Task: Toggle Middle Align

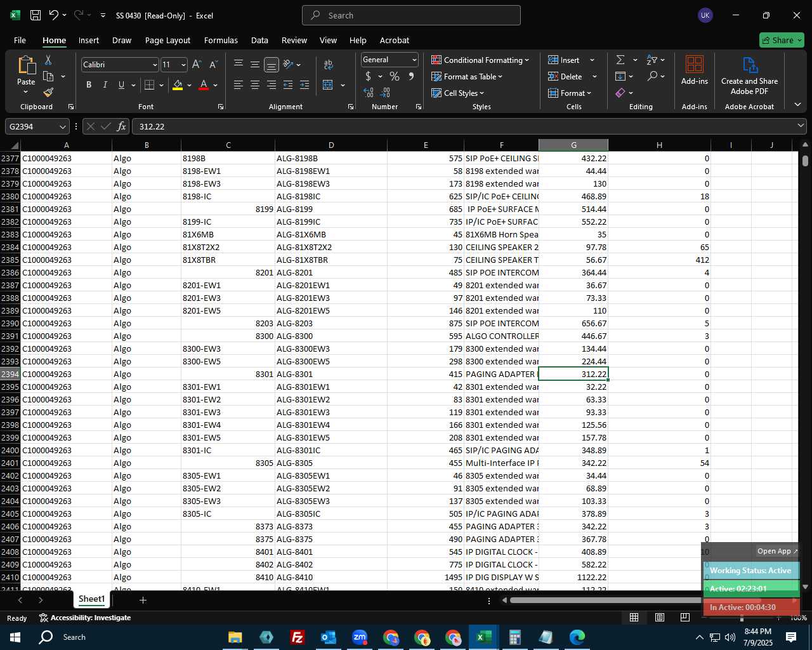Action: click(255, 65)
